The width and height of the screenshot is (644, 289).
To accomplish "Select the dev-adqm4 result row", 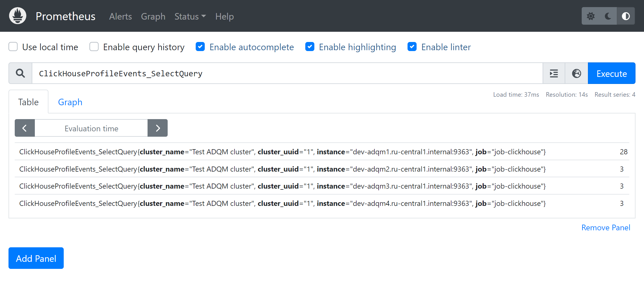I will click(x=322, y=203).
